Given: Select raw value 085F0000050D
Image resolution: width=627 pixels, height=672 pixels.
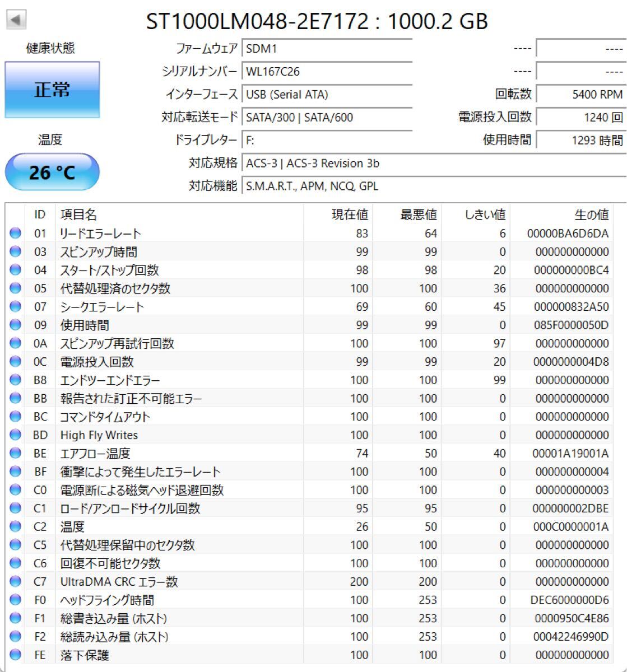Looking at the screenshot, I should click(x=571, y=325).
